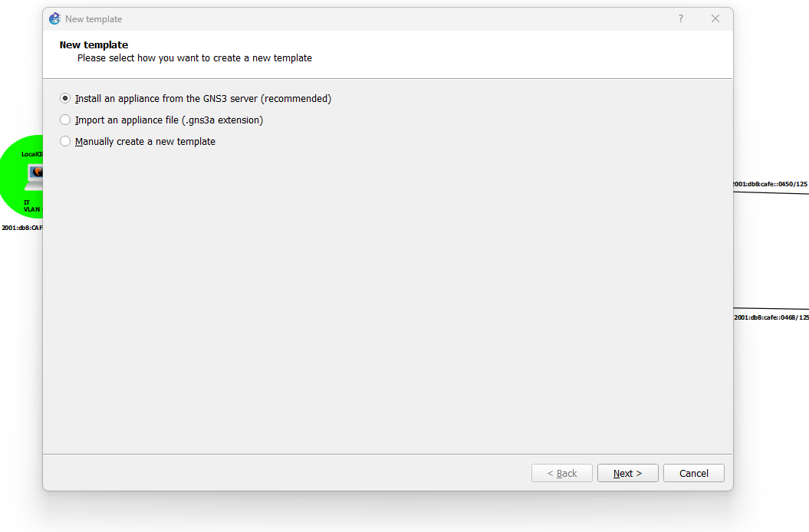Click the 2001:db8:CAF address label below the node
The width and height of the screenshot is (809, 532).
[x=21, y=228]
